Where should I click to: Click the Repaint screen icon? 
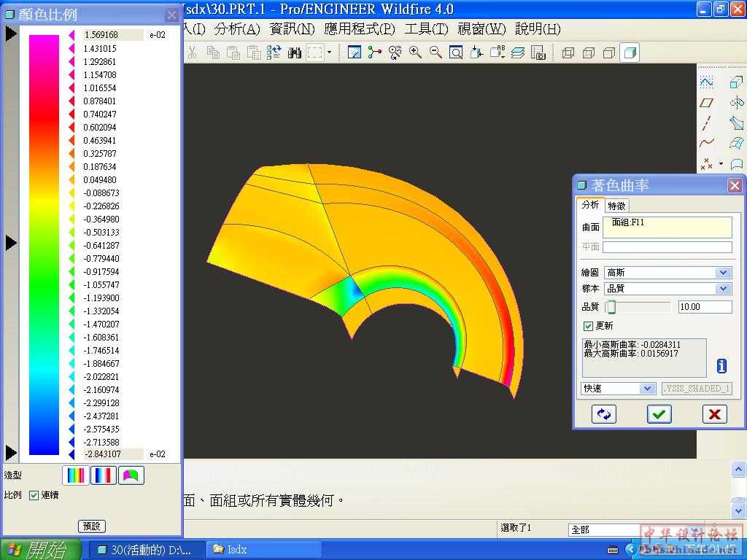click(x=354, y=52)
